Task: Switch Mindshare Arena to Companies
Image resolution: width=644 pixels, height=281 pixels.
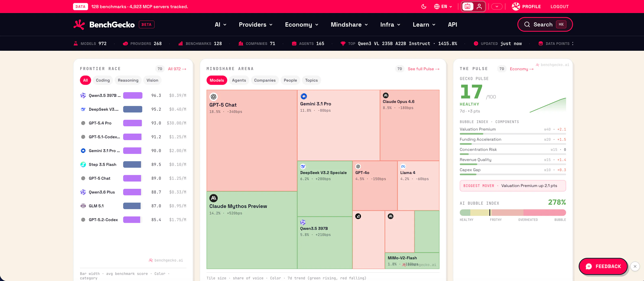Action: click(265, 80)
